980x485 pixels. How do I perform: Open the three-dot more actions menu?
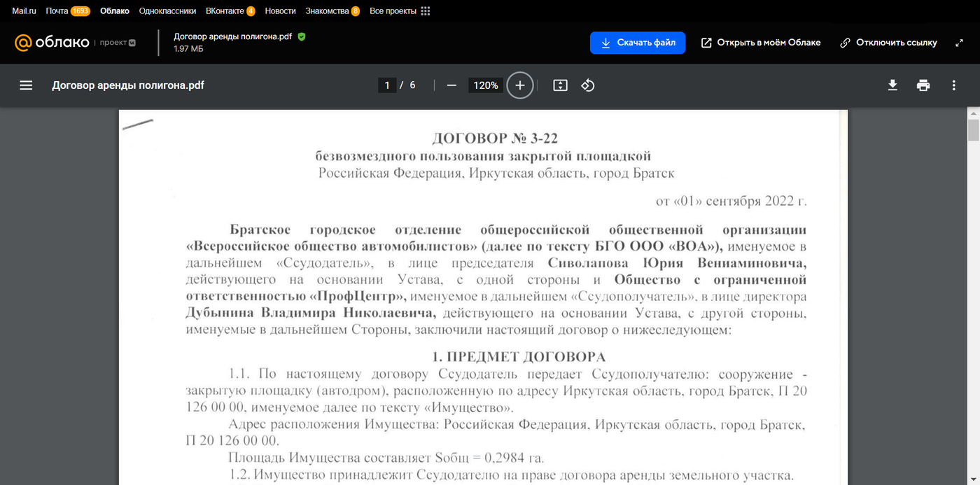953,85
